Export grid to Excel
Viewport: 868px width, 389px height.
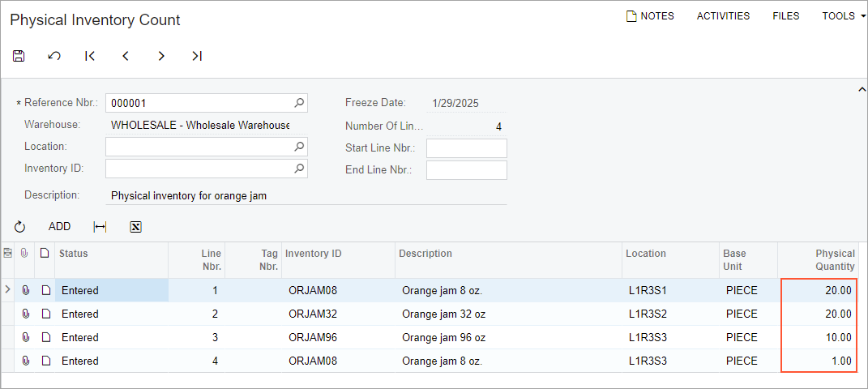[x=136, y=227]
